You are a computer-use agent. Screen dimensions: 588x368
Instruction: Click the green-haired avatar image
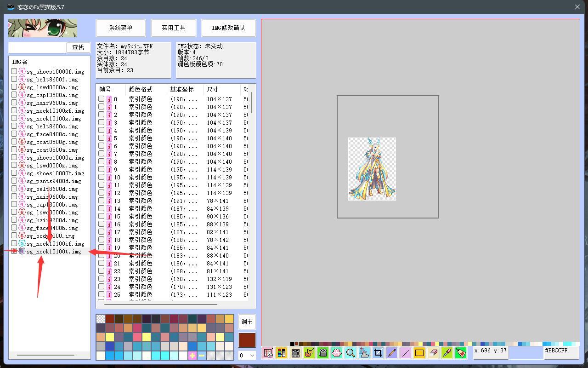click(43, 28)
